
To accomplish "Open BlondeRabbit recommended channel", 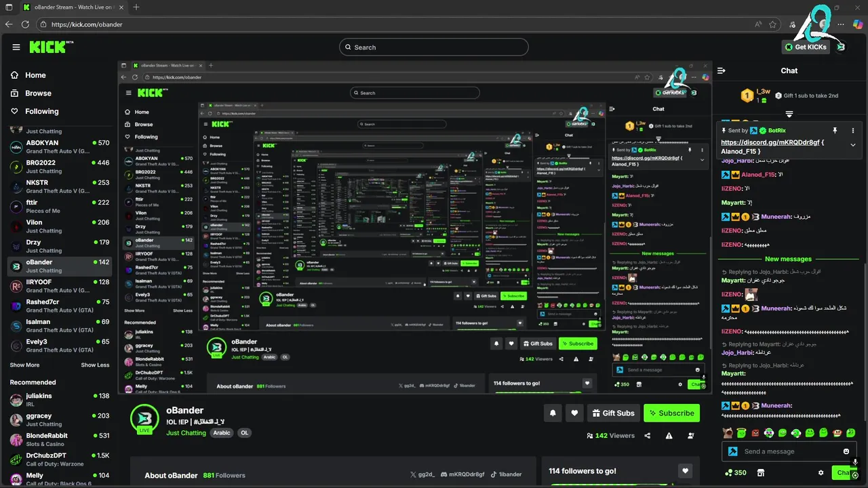I will click(x=60, y=440).
